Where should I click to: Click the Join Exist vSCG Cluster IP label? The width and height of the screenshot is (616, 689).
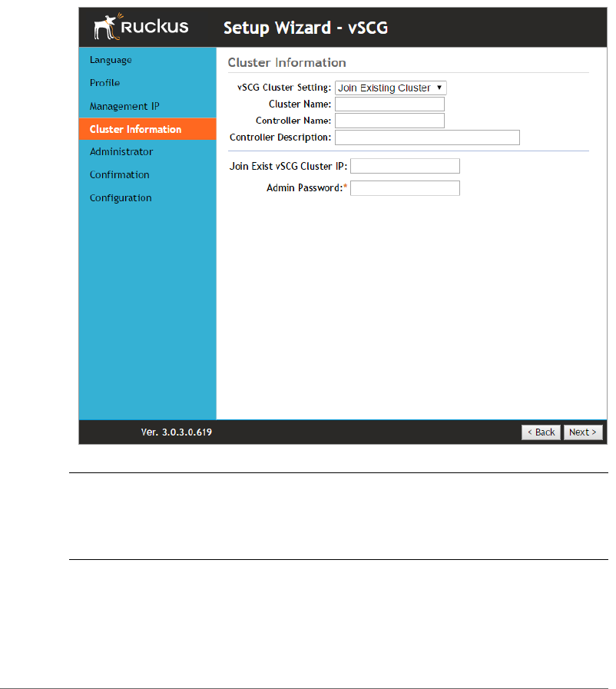(288, 167)
